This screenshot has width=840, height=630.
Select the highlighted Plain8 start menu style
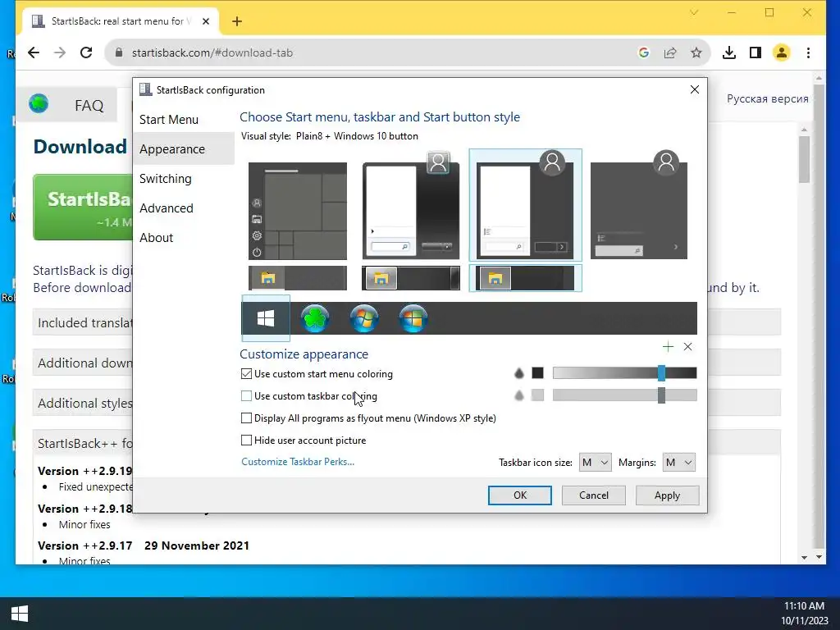[526, 205]
